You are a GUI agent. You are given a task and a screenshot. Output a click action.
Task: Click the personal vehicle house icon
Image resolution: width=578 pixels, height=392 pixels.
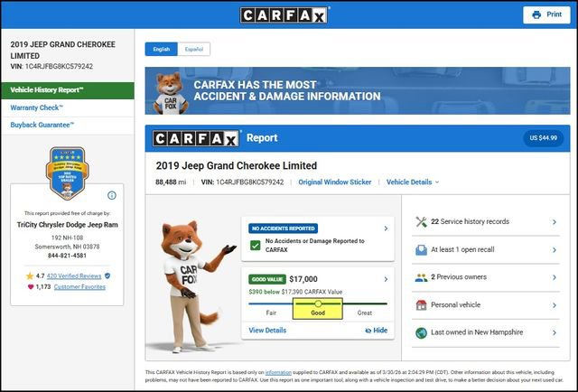(x=421, y=305)
